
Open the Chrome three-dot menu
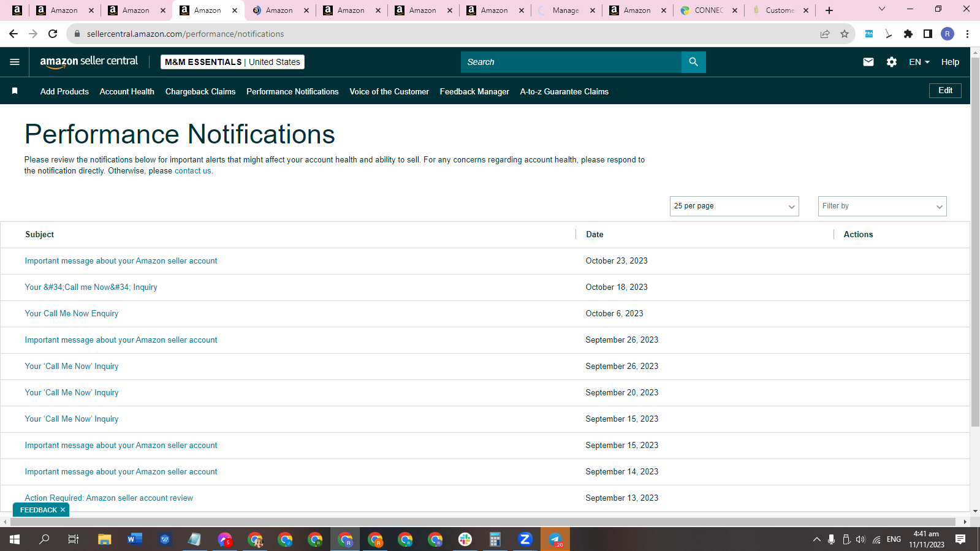[967, 34]
